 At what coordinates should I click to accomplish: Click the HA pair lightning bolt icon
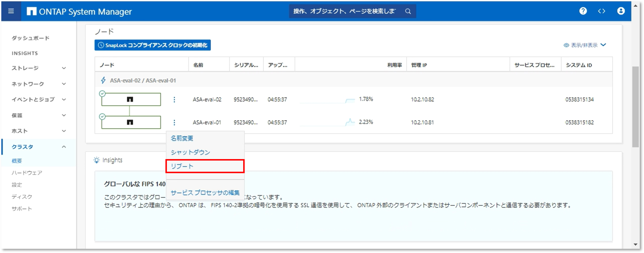tap(103, 81)
